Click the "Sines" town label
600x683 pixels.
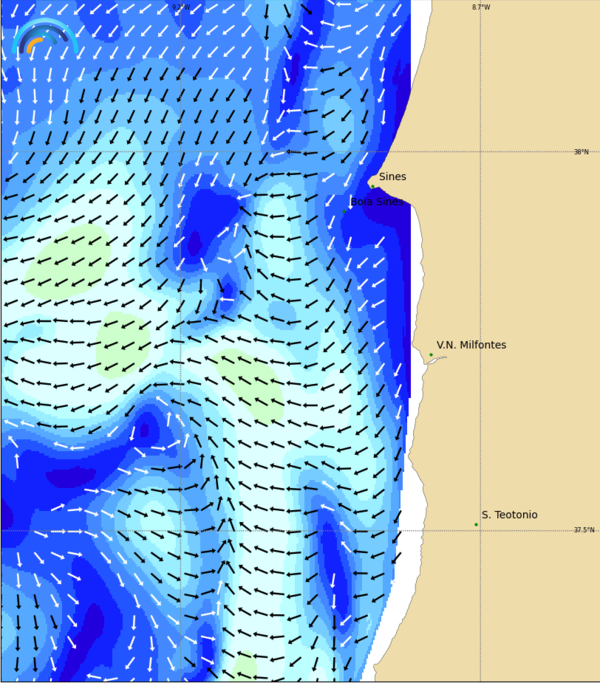(392, 177)
